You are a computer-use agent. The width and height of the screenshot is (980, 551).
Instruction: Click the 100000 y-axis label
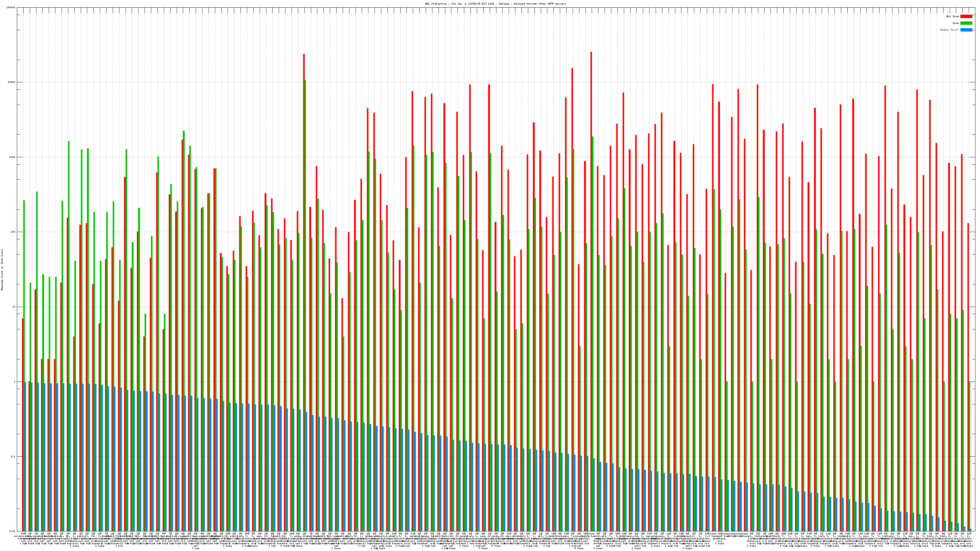pyautogui.click(x=11, y=8)
